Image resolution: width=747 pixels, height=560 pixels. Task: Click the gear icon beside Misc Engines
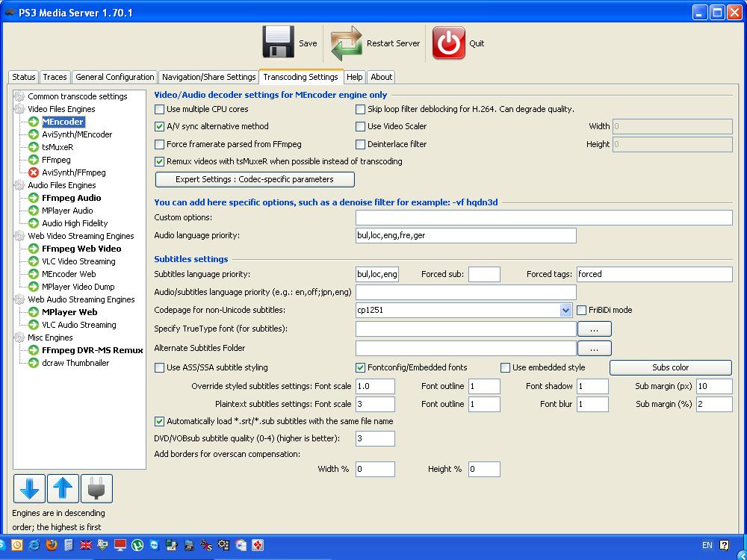[x=19, y=337]
